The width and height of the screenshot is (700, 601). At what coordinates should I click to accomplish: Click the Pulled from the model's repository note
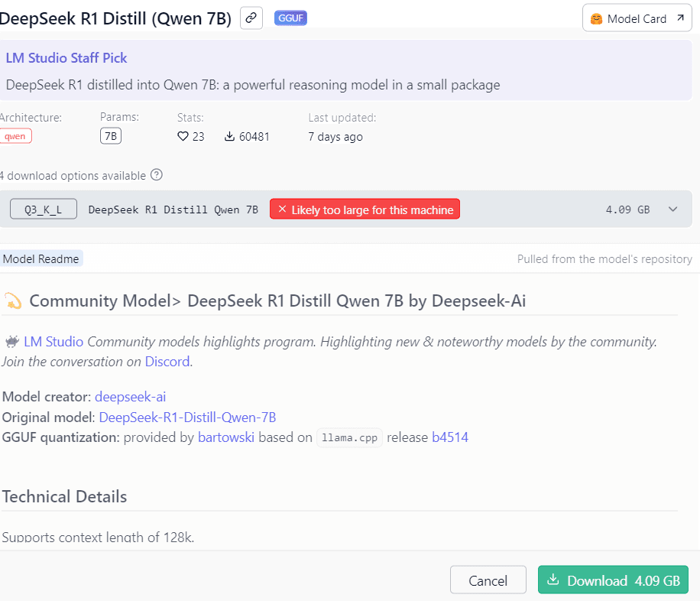604,259
